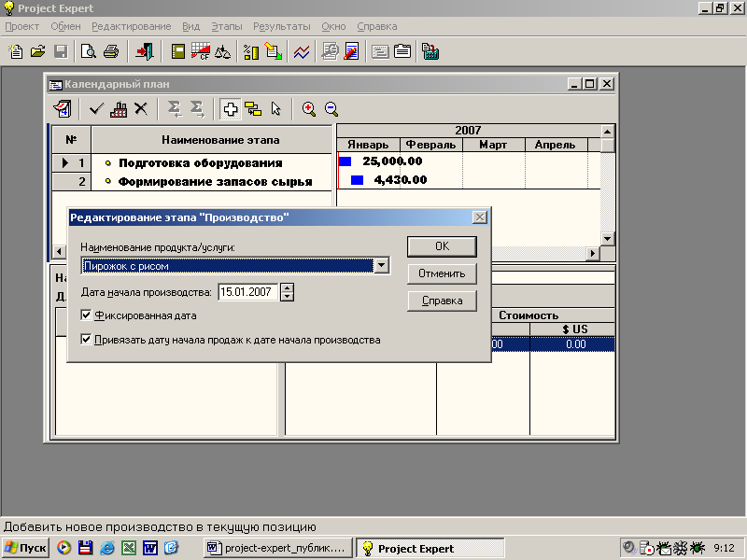Click the percent ruler financial indicators icon
747x560 pixels.
coord(251,51)
